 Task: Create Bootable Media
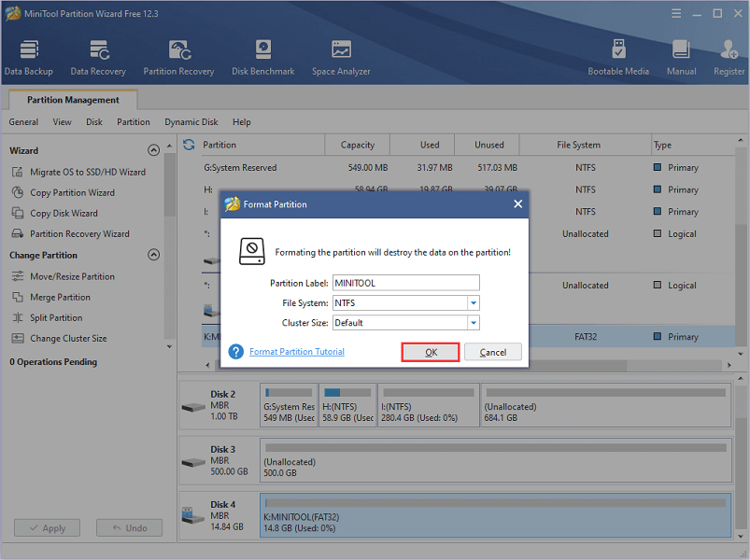(x=618, y=57)
